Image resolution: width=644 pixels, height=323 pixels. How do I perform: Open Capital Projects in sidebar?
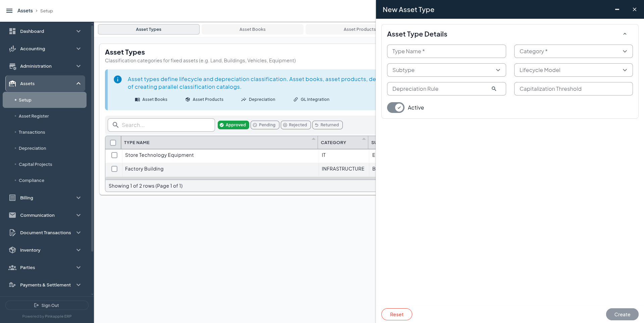pyautogui.click(x=35, y=164)
